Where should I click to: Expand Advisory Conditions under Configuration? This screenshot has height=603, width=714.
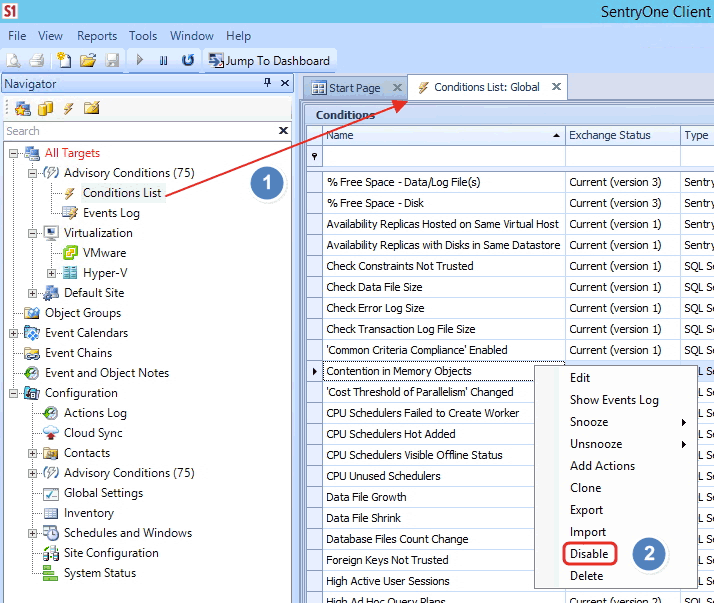click(x=32, y=474)
